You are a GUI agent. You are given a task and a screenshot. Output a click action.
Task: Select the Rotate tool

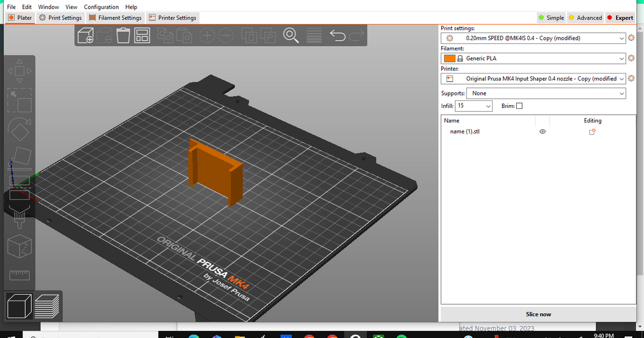click(x=19, y=128)
